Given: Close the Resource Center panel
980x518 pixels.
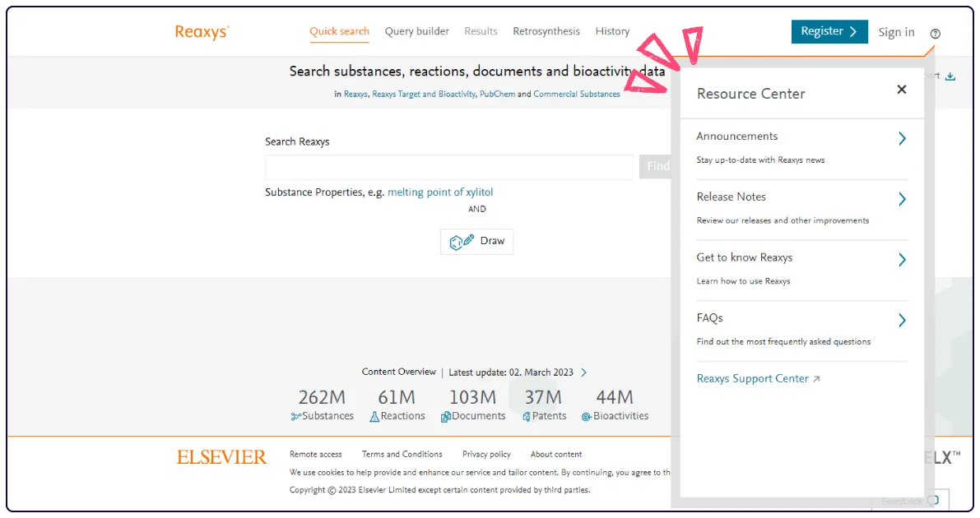Looking at the screenshot, I should point(901,90).
